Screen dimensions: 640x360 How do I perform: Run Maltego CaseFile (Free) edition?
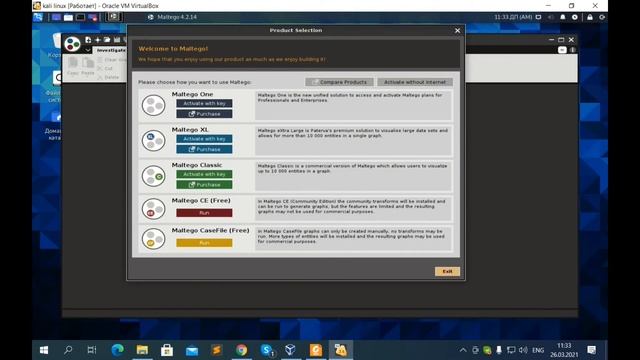204,243
